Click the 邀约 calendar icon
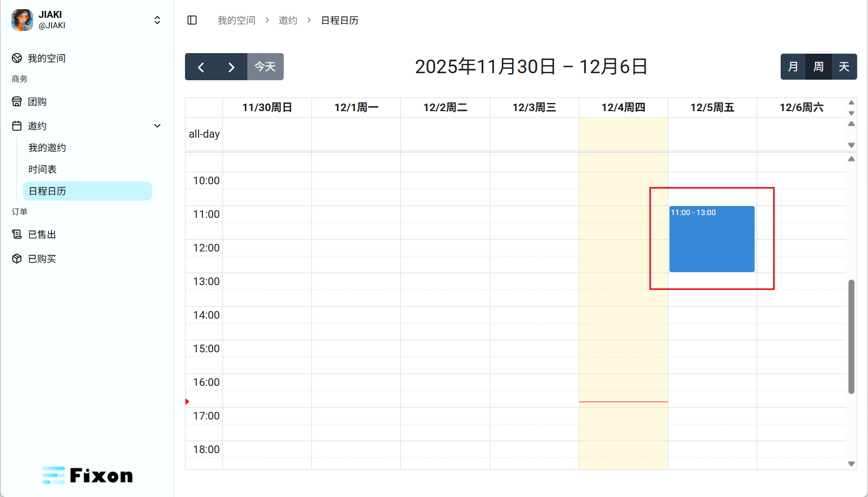 [17, 126]
